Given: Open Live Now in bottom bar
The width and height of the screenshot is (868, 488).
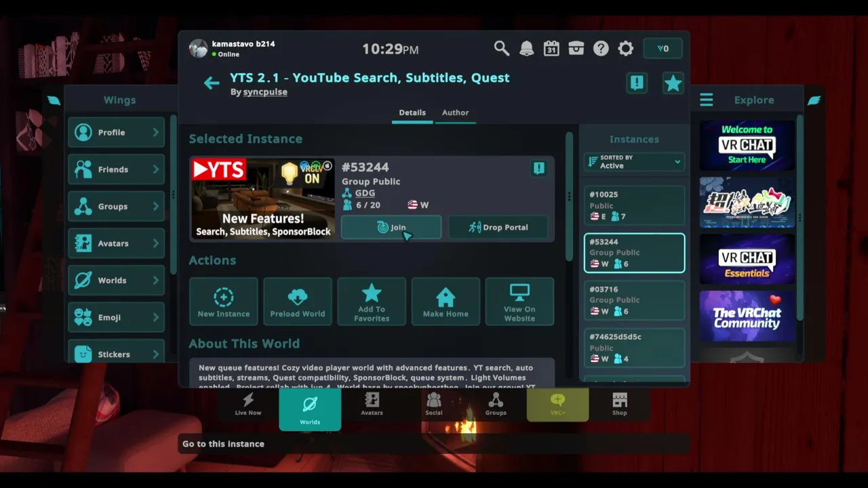Looking at the screenshot, I should [248, 404].
